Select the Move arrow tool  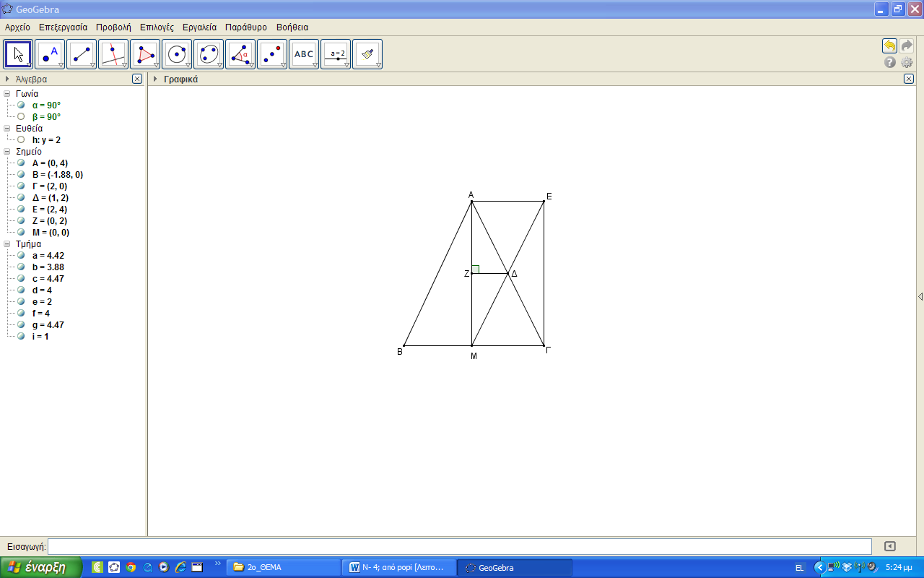(18, 54)
